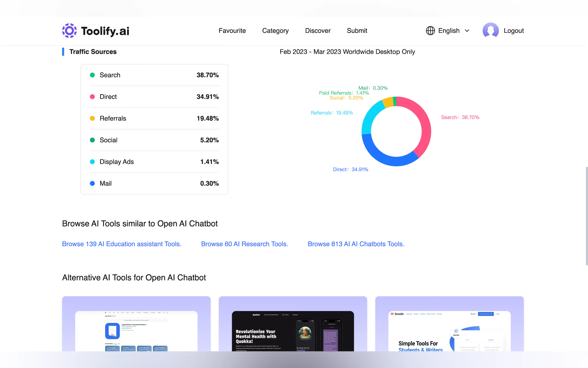The width and height of the screenshot is (588, 368).
Task: Open Browse 60 AI Research Tools link
Action: 244,244
